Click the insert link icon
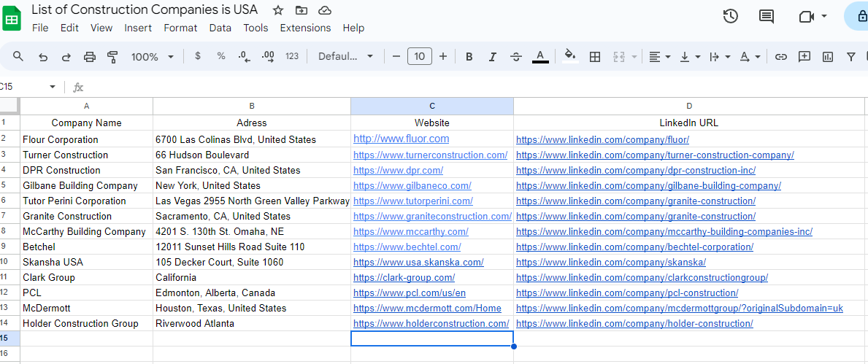 pos(781,57)
